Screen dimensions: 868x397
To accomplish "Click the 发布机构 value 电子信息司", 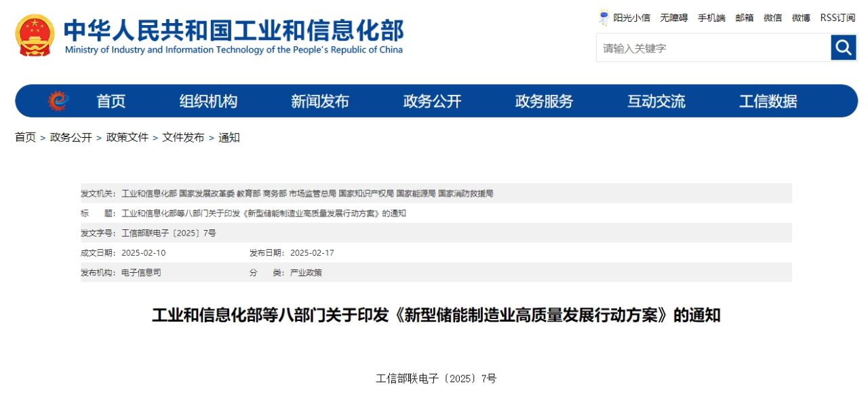I will tap(141, 272).
